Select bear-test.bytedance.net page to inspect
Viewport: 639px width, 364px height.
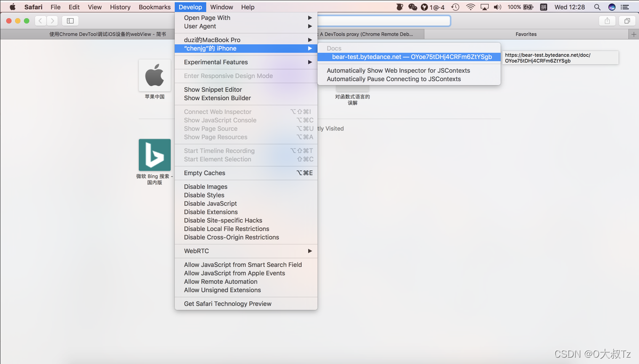(x=409, y=57)
